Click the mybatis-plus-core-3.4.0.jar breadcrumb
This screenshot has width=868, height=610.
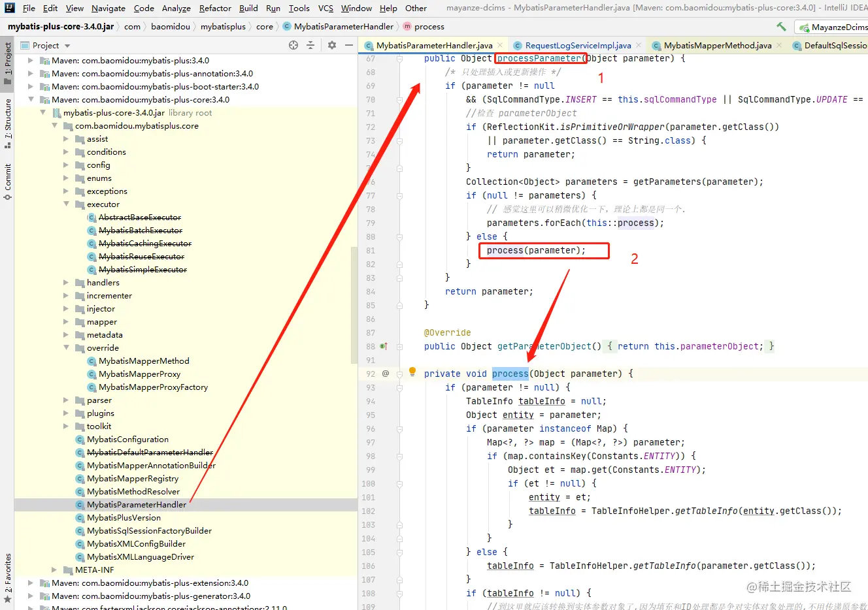point(61,27)
